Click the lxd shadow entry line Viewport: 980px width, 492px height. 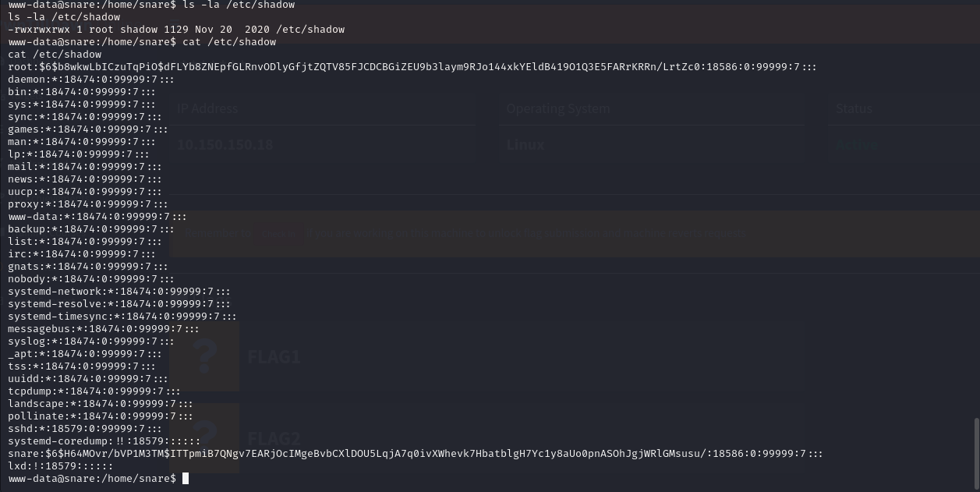60,466
